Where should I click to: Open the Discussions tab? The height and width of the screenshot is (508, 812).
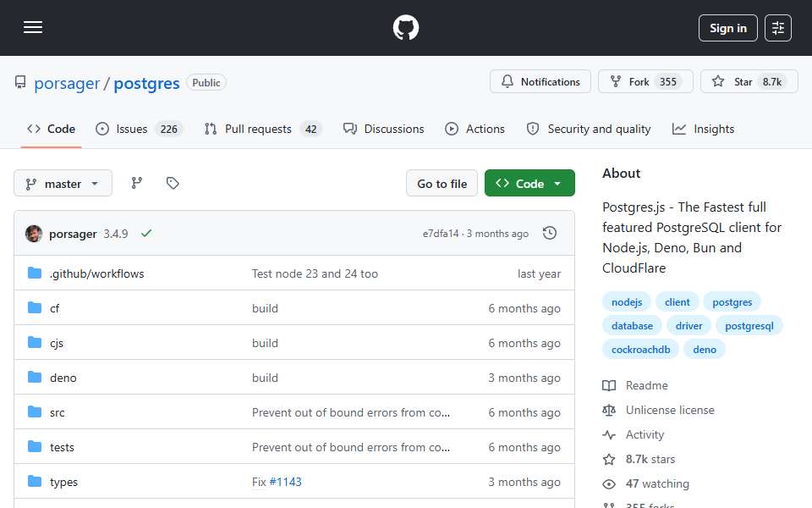pyautogui.click(x=384, y=129)
